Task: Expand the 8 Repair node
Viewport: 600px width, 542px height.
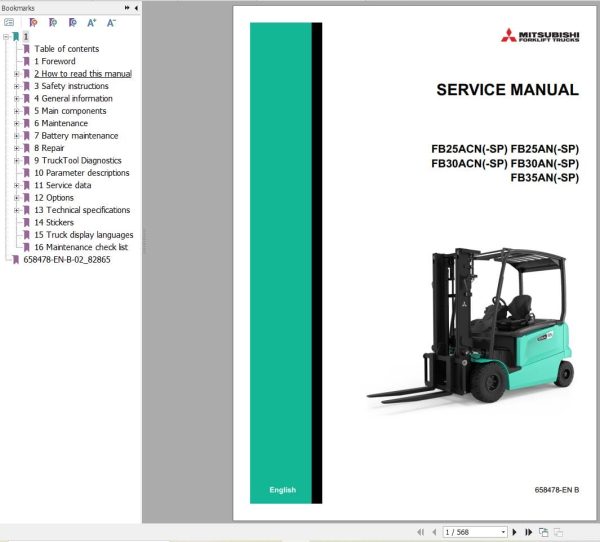Action: pyautogui.click(x=16, y=148)
